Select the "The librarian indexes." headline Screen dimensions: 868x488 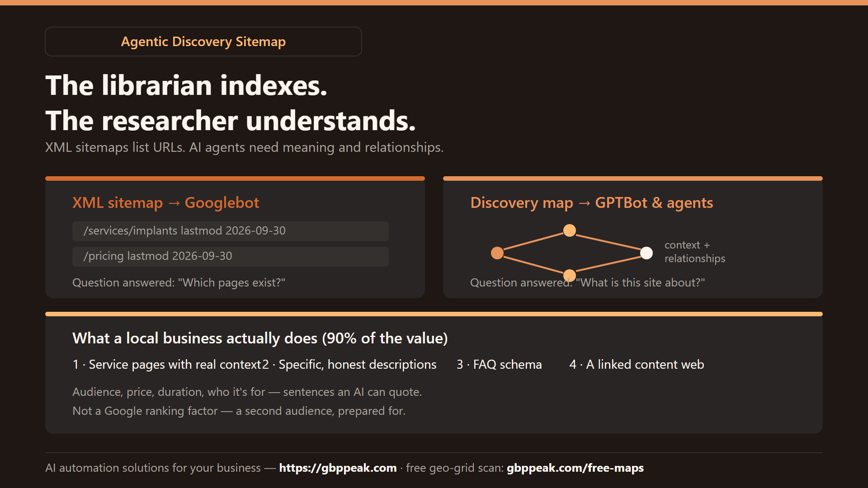[186, 85]
